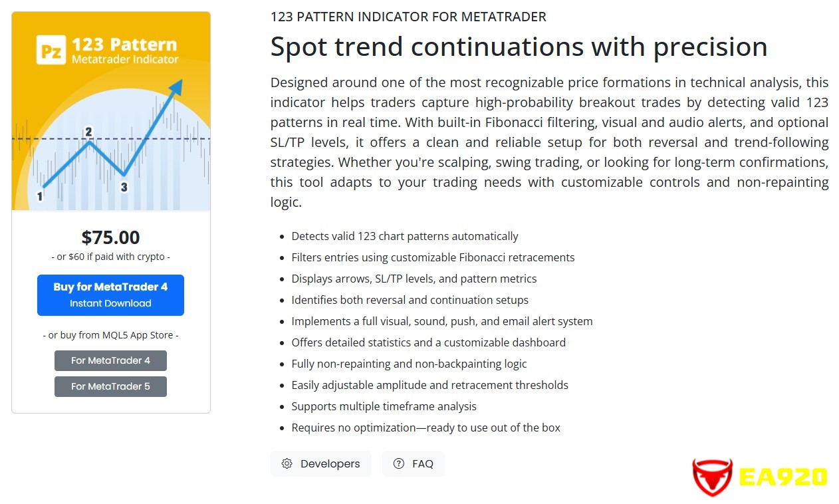Image resolution: width=839 pixels, height=504 pixels.
Task: Click the gear icon beside Developers
Action: 287,464
